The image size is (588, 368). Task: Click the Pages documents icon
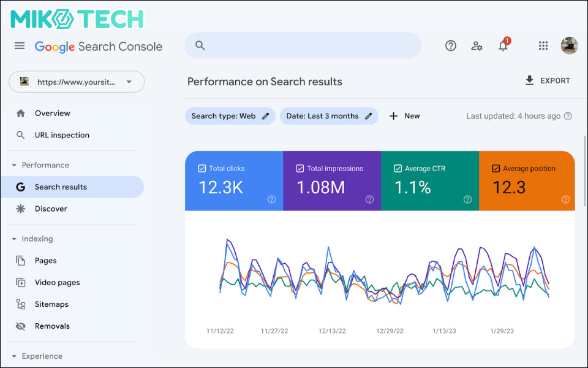coord(21,261)
